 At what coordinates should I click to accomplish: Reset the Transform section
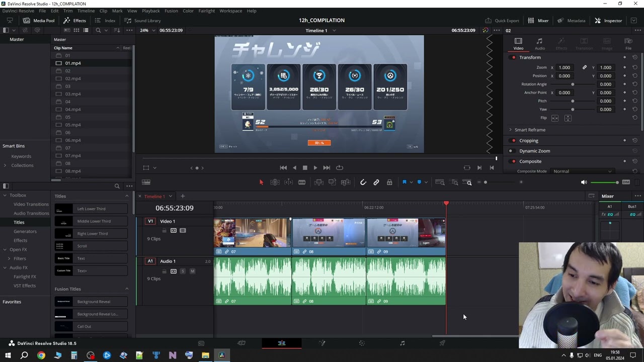(x=635, y=57)
